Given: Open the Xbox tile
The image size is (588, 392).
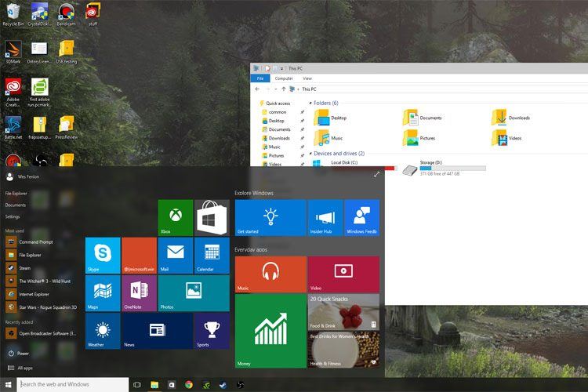Looking at the screenshot, I should [176, 217].
